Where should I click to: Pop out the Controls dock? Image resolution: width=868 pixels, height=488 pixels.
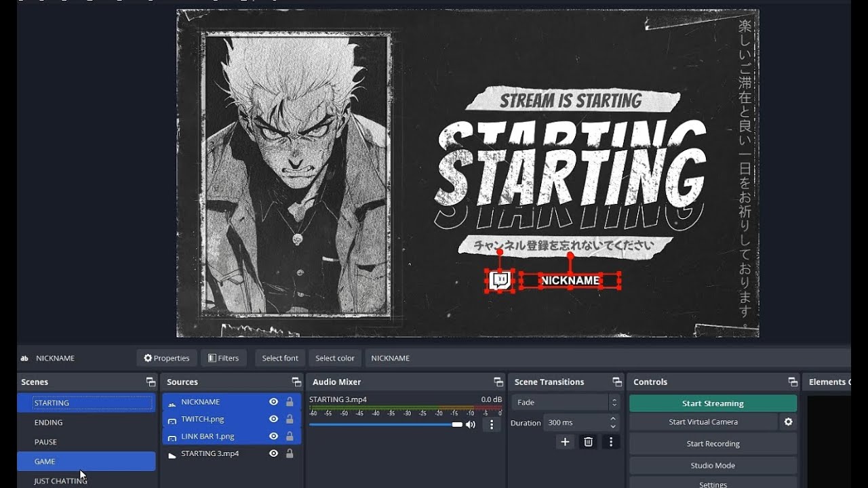click(793, 382)
